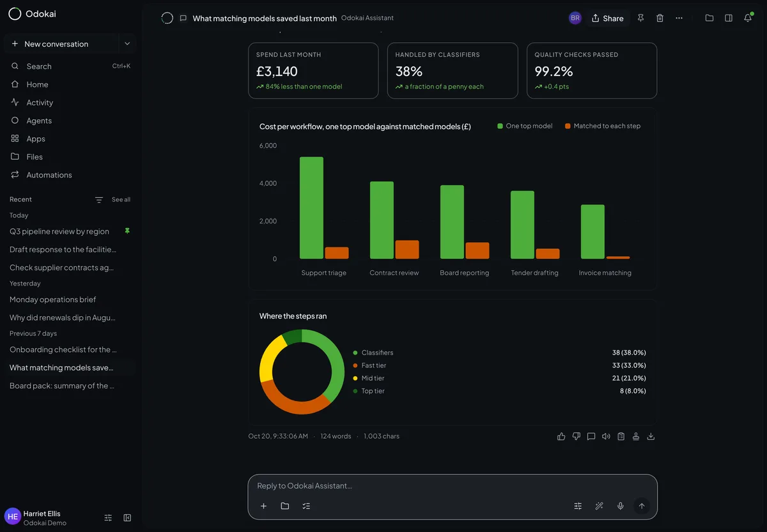
Task: Open the folder icon in the header
Action: pos(709,18)
